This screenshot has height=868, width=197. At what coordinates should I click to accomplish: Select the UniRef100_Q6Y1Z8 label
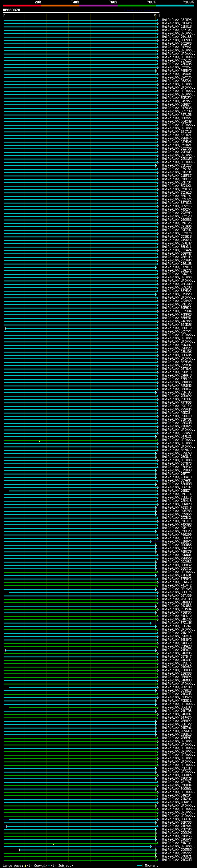point(176,216)
